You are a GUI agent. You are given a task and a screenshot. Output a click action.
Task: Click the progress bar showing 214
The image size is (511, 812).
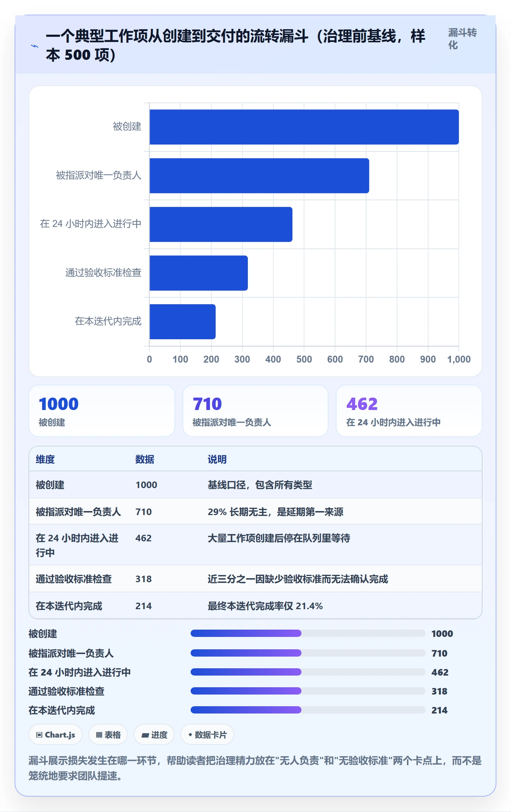(308, 710)
